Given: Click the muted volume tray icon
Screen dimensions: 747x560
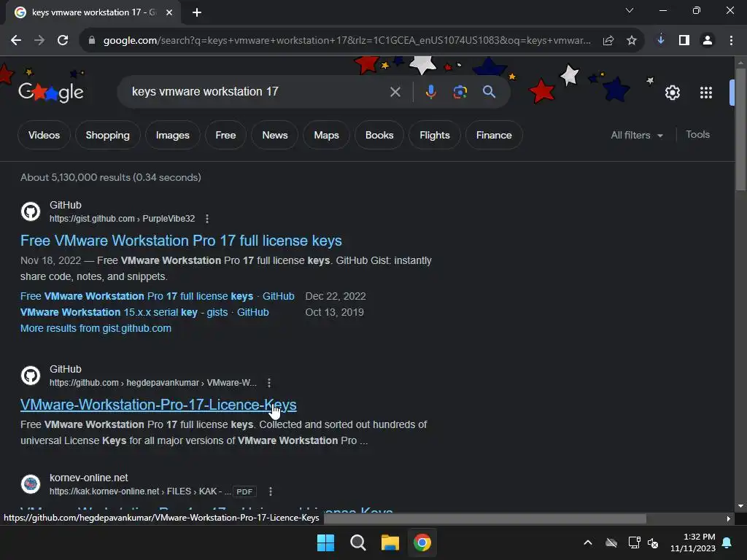Looking at the screenshot, I should click(x=653, y=542).
